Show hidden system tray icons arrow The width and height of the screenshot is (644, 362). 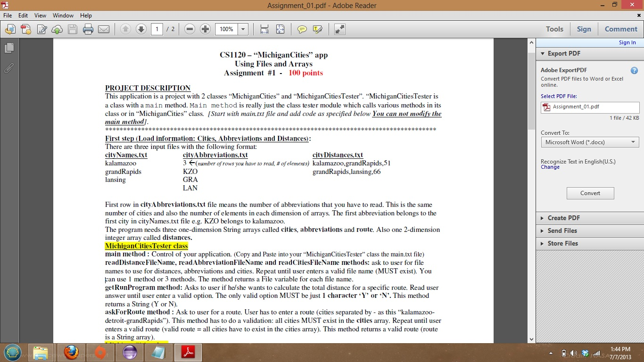tap(551, 353)
